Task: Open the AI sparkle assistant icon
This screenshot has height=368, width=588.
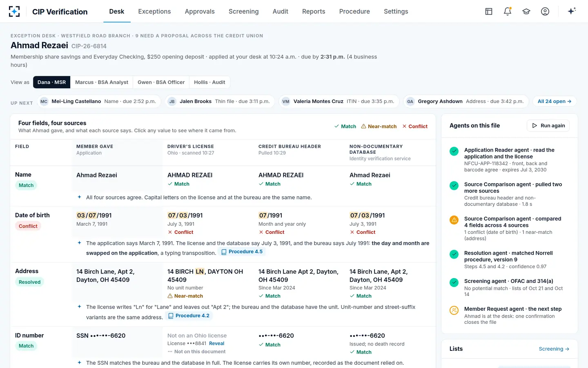Action: [x=572, y=11]
